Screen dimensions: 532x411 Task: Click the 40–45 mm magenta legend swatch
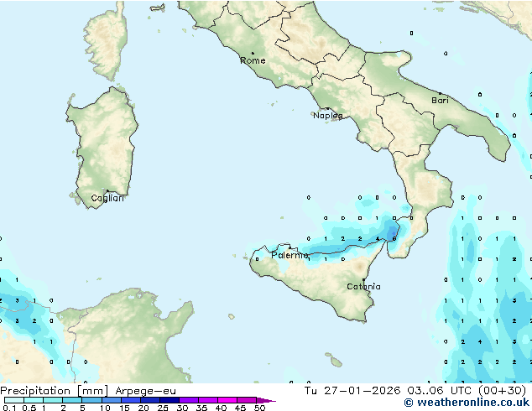[227, 400]
